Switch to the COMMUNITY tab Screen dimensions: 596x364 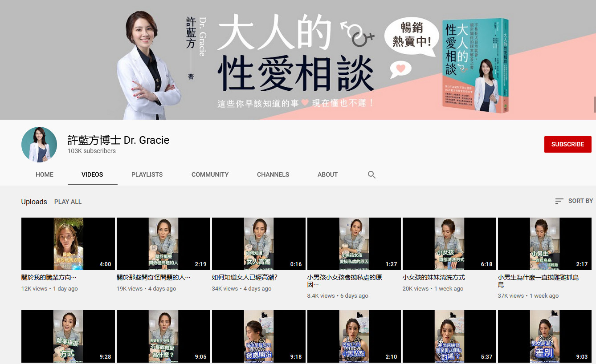click(x=210, y=174)
